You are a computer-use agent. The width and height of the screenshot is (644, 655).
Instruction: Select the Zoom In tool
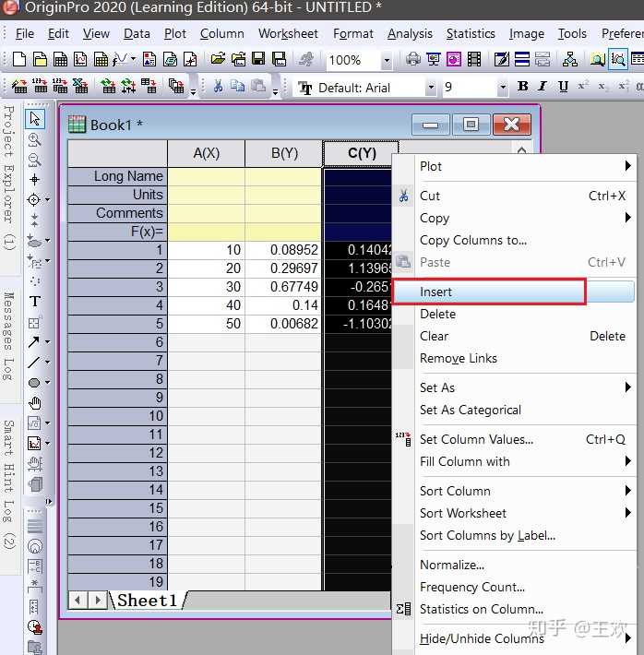tap(34, 139)
